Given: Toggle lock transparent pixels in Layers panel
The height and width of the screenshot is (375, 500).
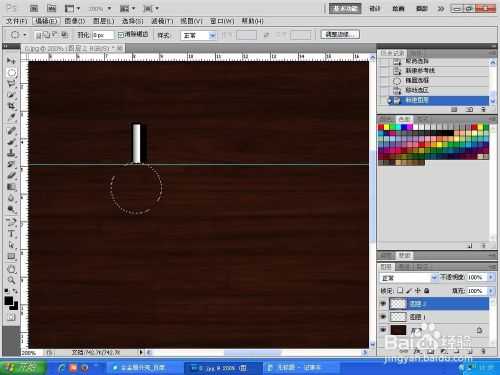Looking at the screenshot, I should pos(400,291).
